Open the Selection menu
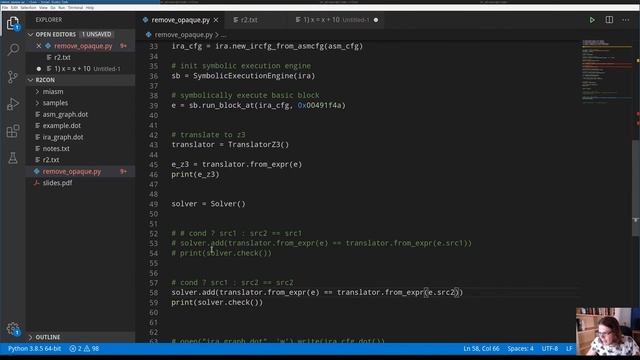The width and height of the screenshot is (640, 360). [28, 7]
